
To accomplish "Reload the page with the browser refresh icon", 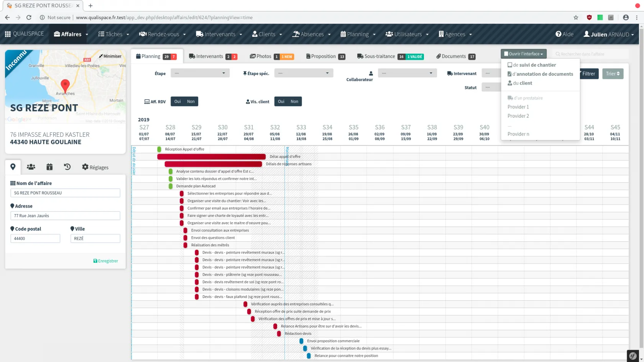I will click(x=29, y=17).
